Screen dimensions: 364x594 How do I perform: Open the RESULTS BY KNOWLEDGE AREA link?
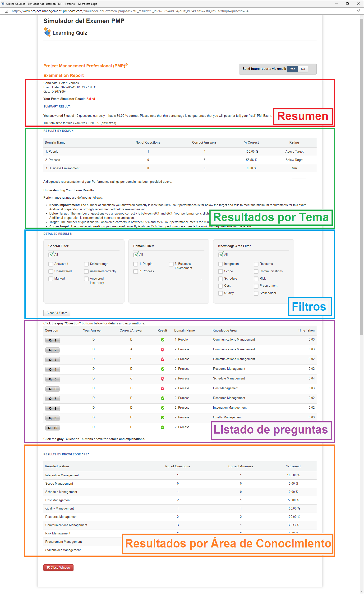point(67,454)
